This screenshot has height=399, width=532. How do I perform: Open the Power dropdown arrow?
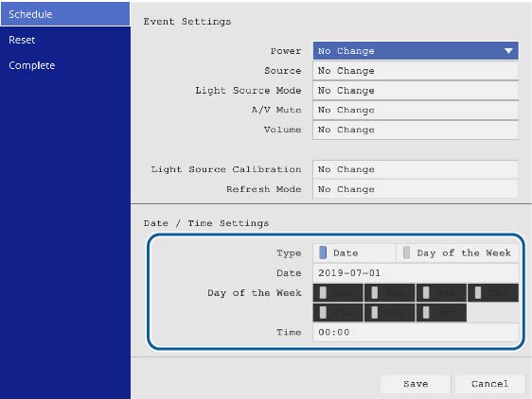[x=508, y=51]
